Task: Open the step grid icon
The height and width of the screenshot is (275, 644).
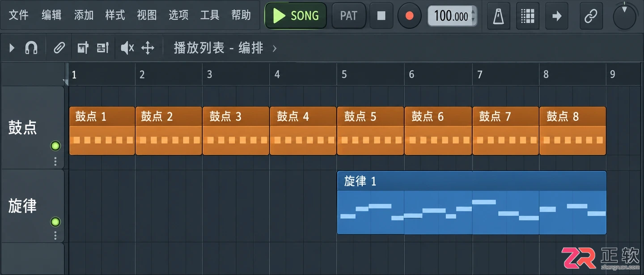Action: point(528,16)
